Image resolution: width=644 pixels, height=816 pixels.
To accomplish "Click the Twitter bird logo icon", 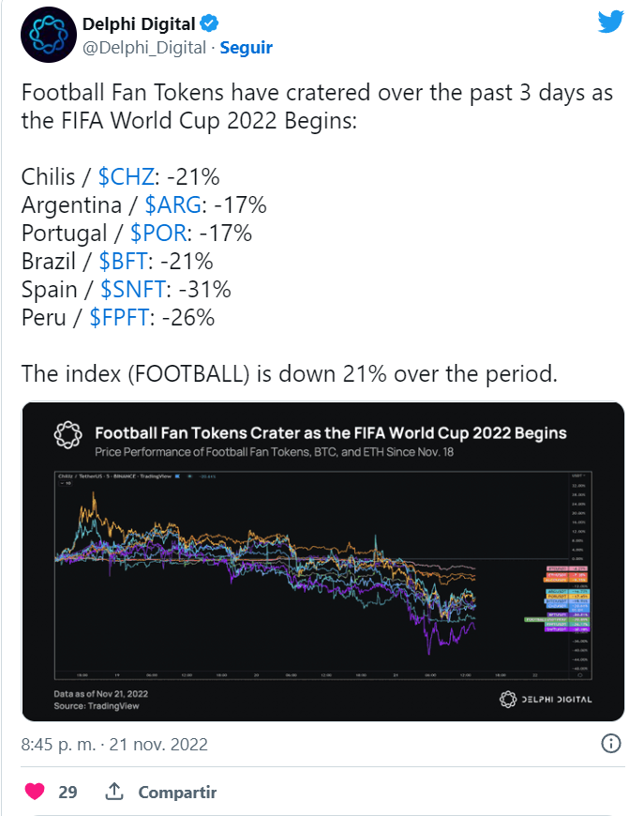I will click(x=610, y=22).
